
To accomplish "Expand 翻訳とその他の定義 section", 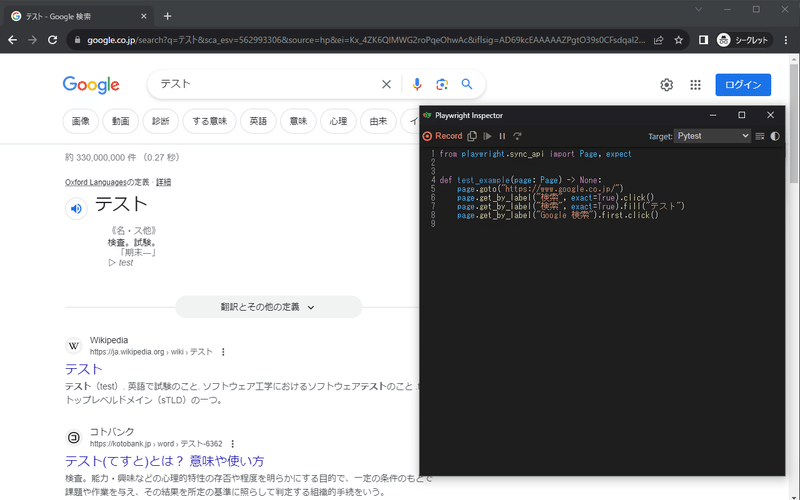I will coord(268,307).
